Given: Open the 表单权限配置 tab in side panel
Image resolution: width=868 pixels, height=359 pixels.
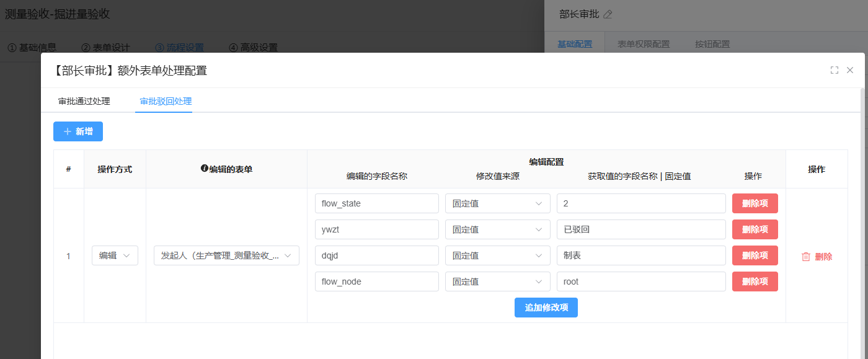Looking at the screenshot, I should pyautogui.click(x=644, y=44).
